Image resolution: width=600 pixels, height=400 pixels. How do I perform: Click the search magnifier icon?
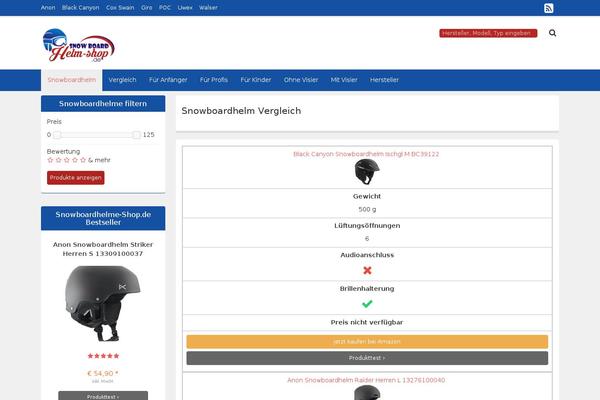[x=552, y=33]
